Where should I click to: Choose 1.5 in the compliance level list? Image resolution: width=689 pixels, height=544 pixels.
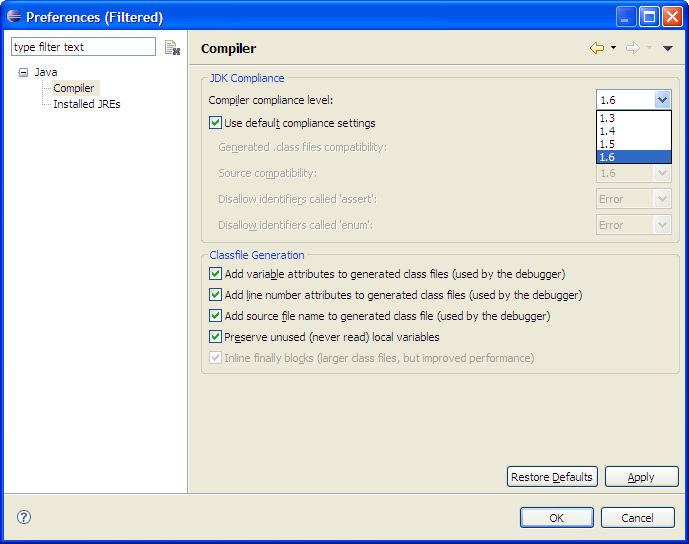[634, 144]
